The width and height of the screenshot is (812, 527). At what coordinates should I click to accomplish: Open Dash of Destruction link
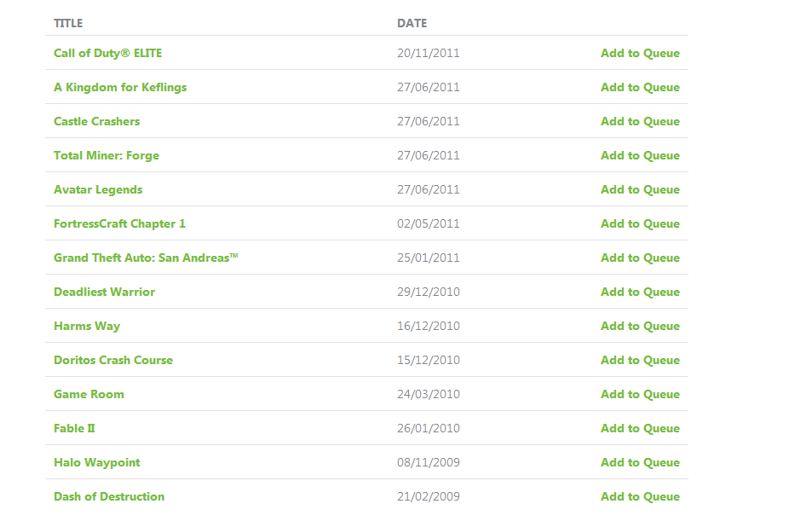point(109,496)
